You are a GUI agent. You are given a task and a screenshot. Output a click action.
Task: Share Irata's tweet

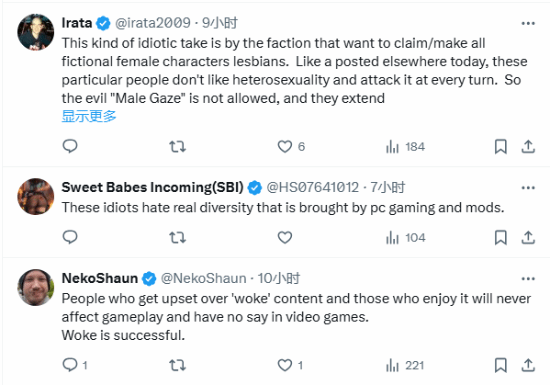point(528,146)
